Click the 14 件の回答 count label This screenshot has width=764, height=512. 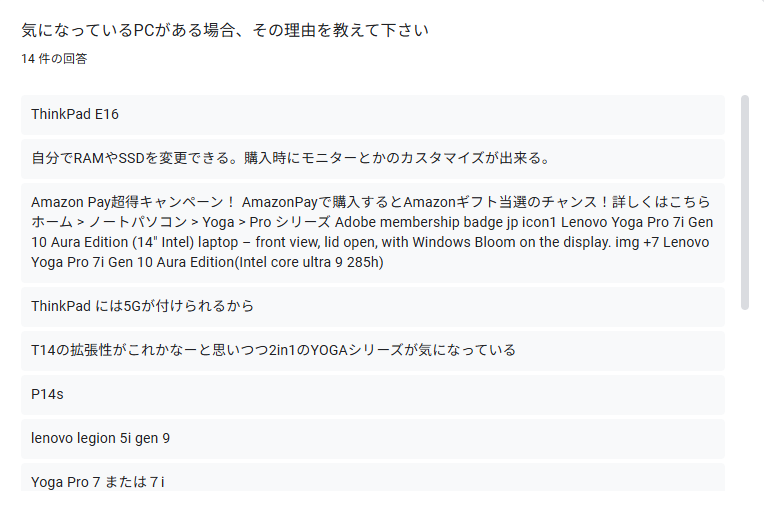54,59
